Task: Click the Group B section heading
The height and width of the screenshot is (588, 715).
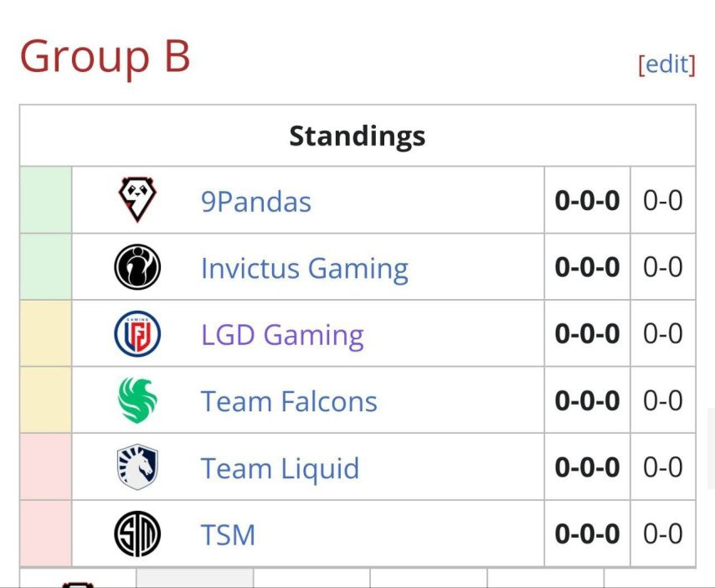Action: coord(105,57)
